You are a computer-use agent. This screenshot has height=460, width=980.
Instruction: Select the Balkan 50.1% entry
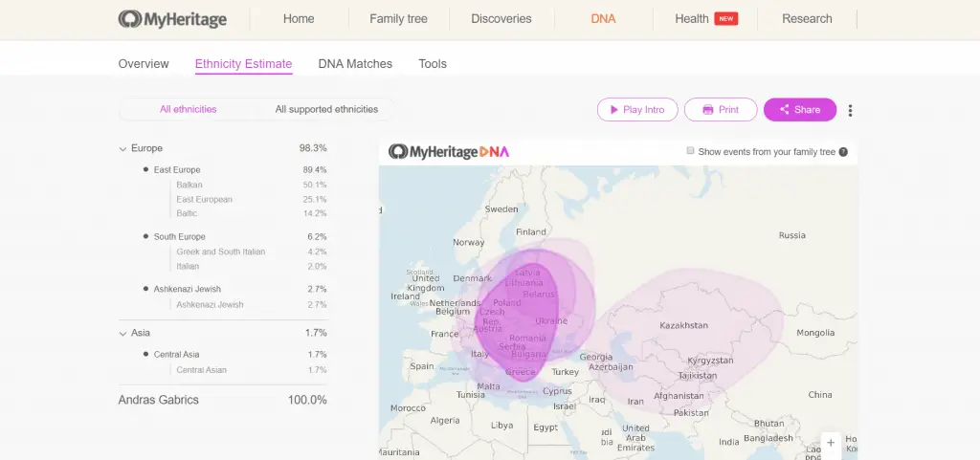(252, 185)
